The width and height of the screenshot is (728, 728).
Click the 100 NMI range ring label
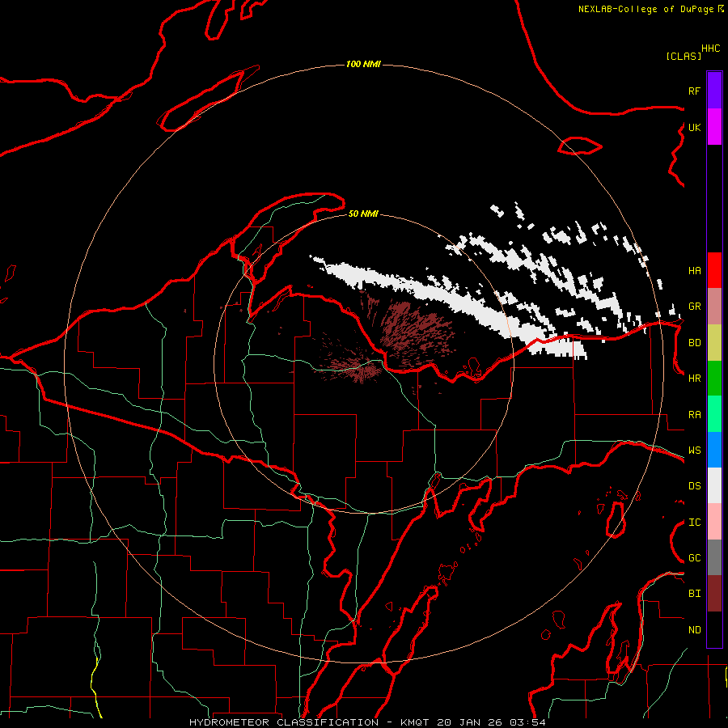click(x=363, y=64)
